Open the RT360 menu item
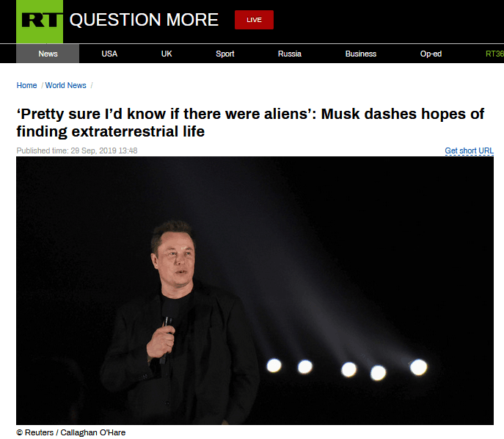504x439 pixels. point(494,54)
